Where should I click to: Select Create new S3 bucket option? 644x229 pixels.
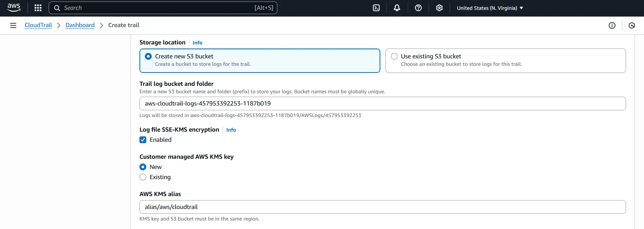tap(148, 56)
